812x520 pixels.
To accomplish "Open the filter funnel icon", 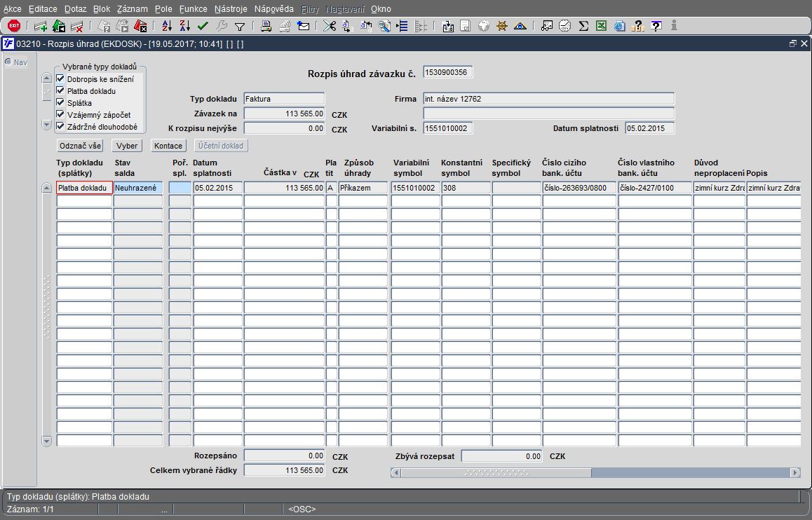I will point(240,27).
